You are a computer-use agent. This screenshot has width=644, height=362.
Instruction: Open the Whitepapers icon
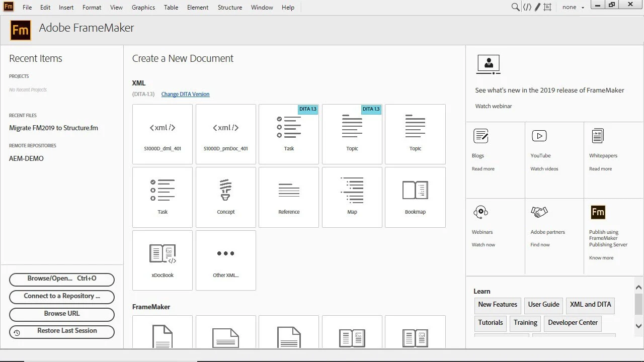pyautogui.click(x=597, y=136)
